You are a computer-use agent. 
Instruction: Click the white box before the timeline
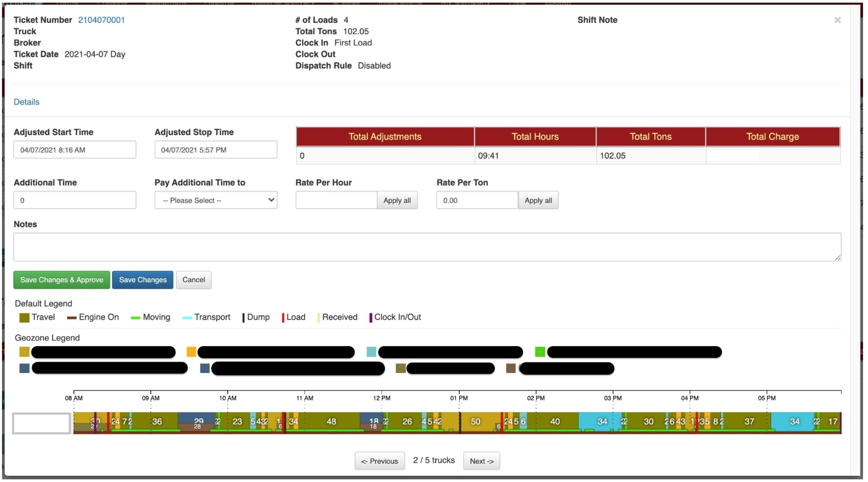tap(42, 423)
